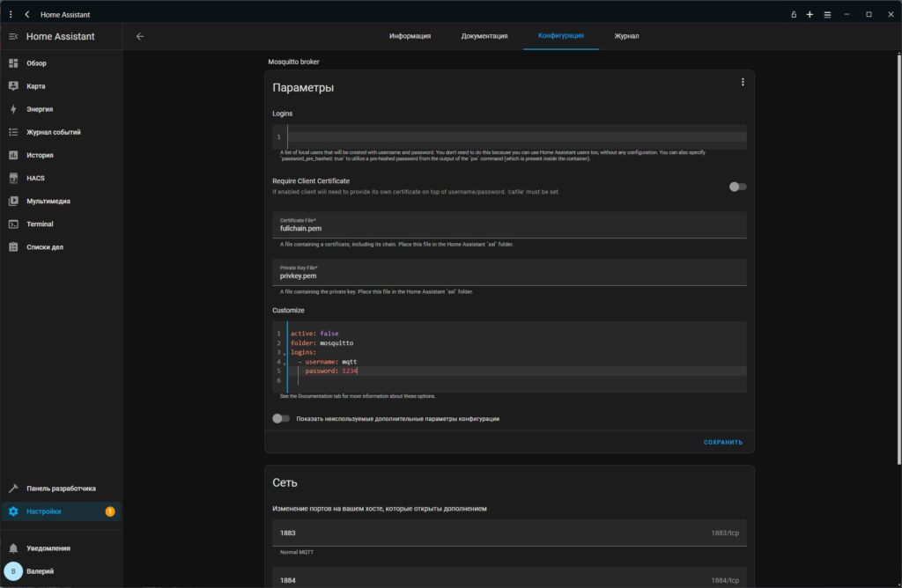Open the Валерий user profile
The image size is (902, 588).
click(40, 571)
